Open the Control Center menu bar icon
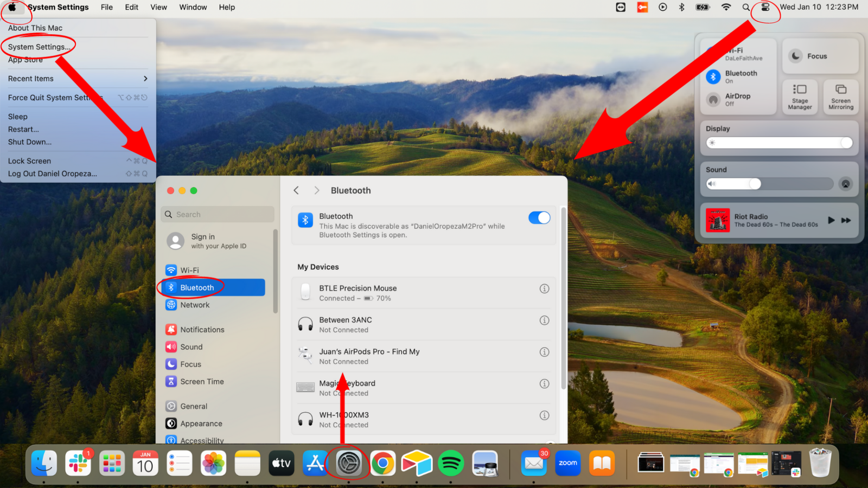This screenshot has width=868, height=488. 765,7
